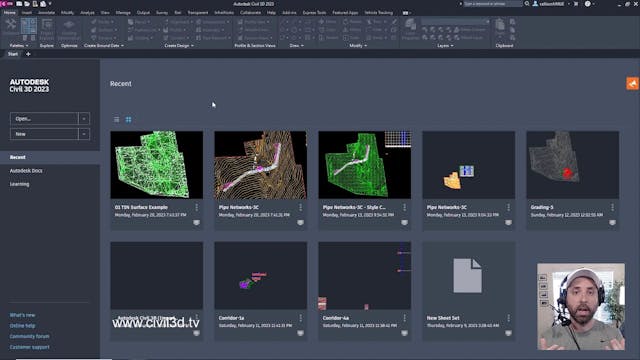Screen dimensions: 640x360
Task: Click the Rotate tool in Modify panel
Action: click(352, 22)
